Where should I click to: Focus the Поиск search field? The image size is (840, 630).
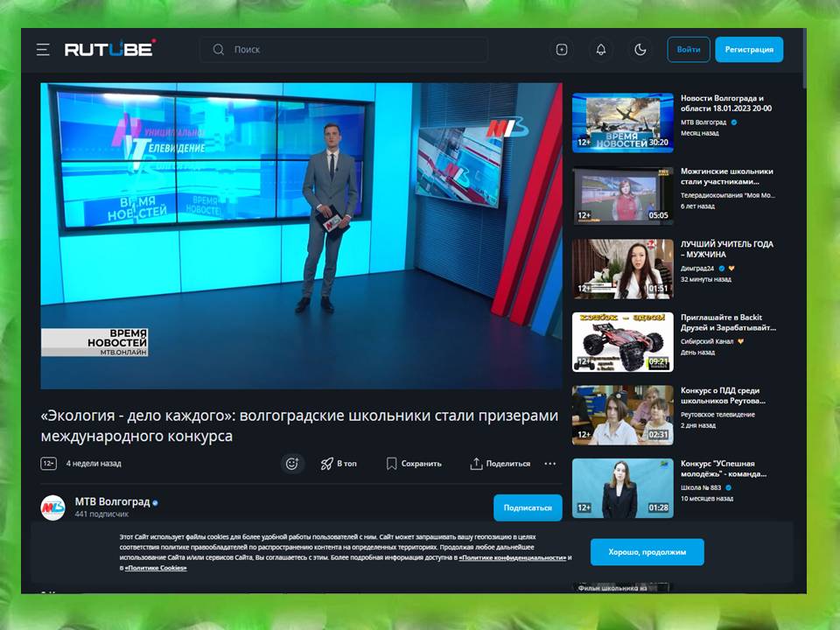(x=343, y=50)
